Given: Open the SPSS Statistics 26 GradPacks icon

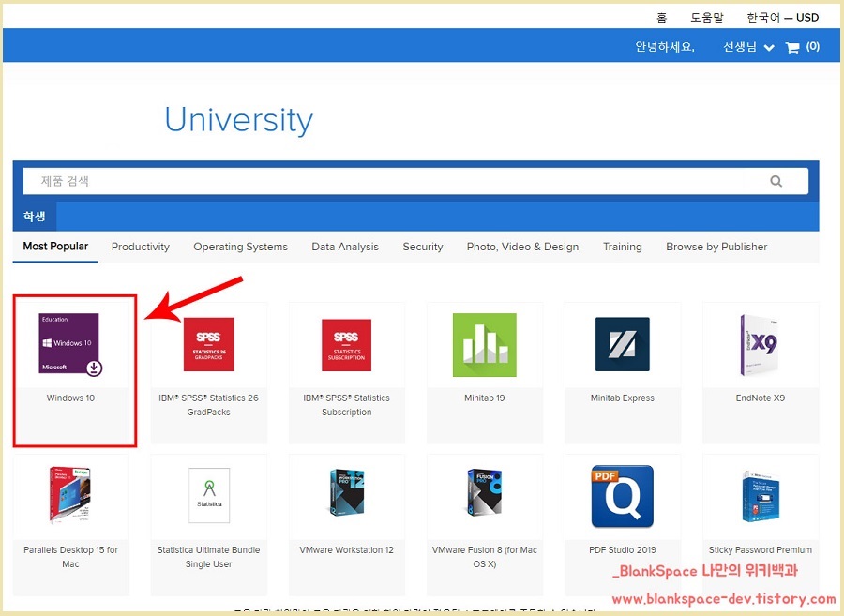Looking at the screenshot, I should pos(208,344).
